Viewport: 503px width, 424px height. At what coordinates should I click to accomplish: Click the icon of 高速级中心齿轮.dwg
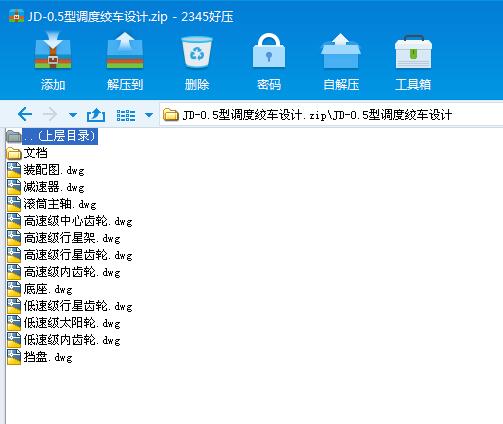click(14, 221)
